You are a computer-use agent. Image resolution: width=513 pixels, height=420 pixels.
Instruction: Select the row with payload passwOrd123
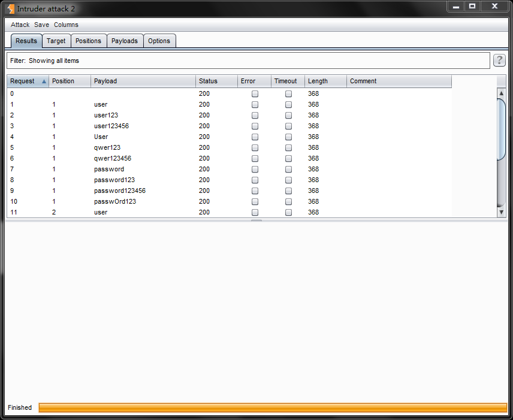click(x=229, y=201)
